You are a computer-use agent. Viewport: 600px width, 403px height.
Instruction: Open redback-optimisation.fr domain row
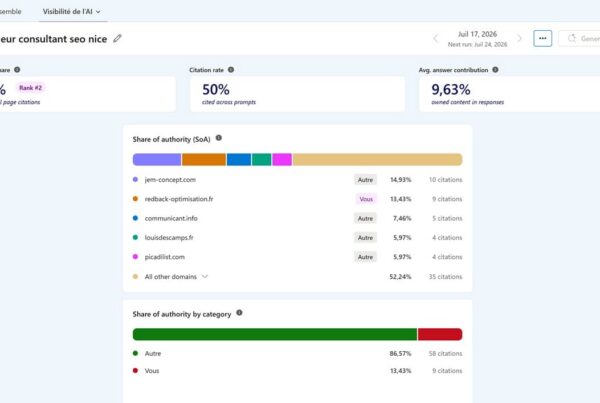click(x=297, y=199)
